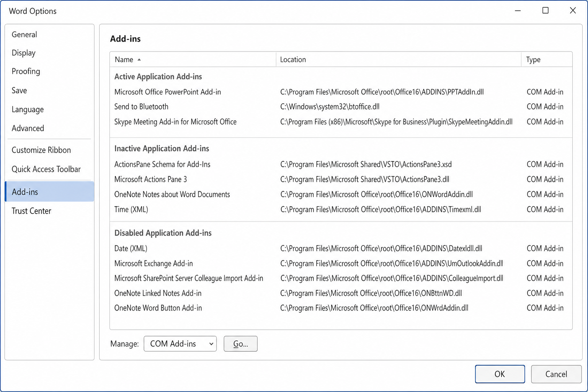Screen dimensions: 588x392
Task: Open the Advanced options category
Action: pyautogui.click(x=49, y=128)
